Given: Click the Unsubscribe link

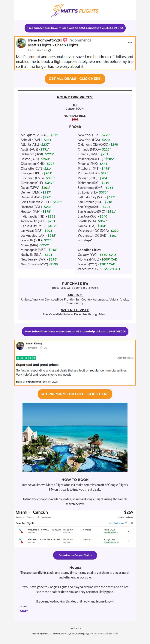Looking at the screenshot, I should [x=75, y=628].
